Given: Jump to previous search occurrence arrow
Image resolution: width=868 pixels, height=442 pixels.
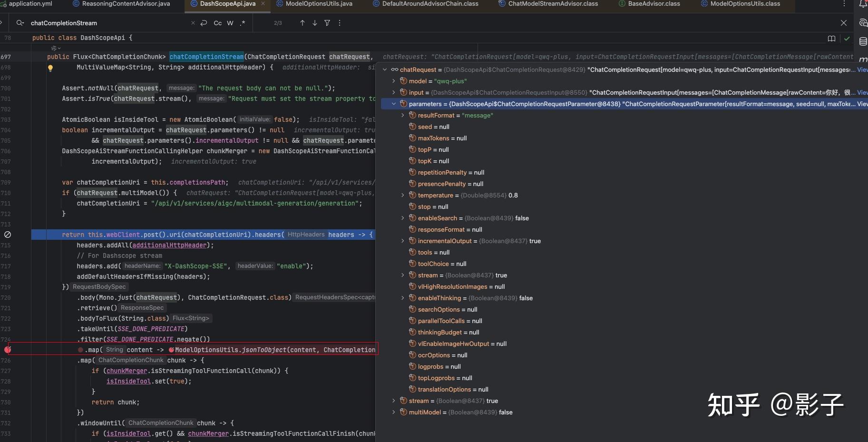Looking at the screenshot, I should [302, 23].
